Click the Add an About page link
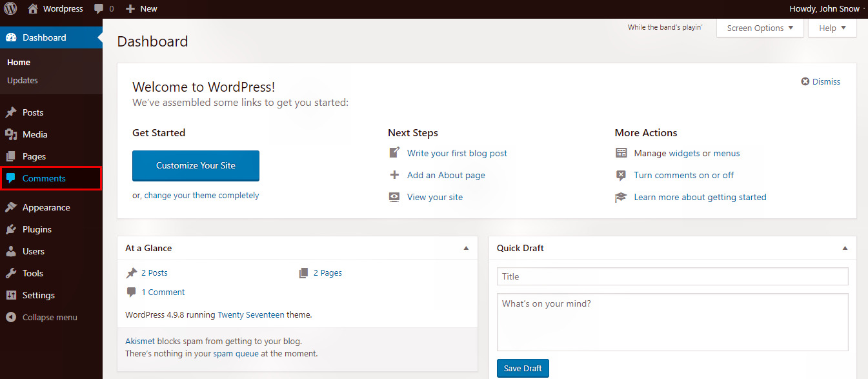Viewport: 868px width, 379px height. (x=446, y=175)
